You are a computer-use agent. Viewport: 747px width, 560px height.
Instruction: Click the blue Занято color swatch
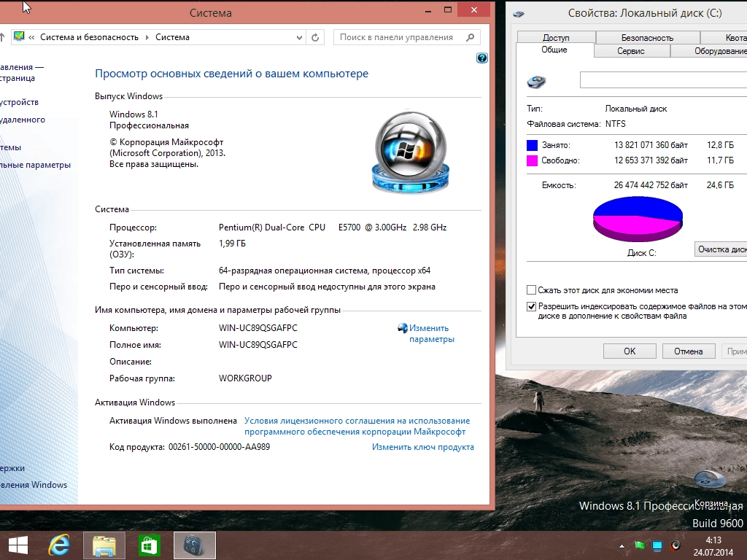point(532,145)
